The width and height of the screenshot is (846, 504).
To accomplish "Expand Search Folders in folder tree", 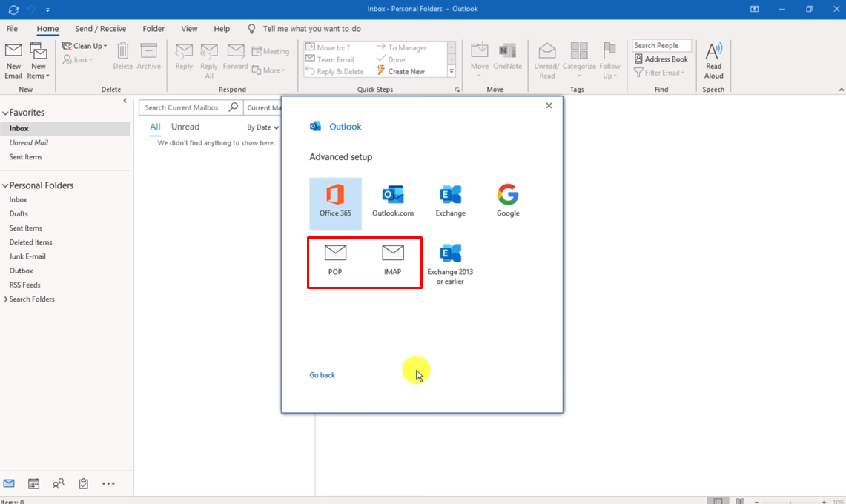I will coord(6,299).
